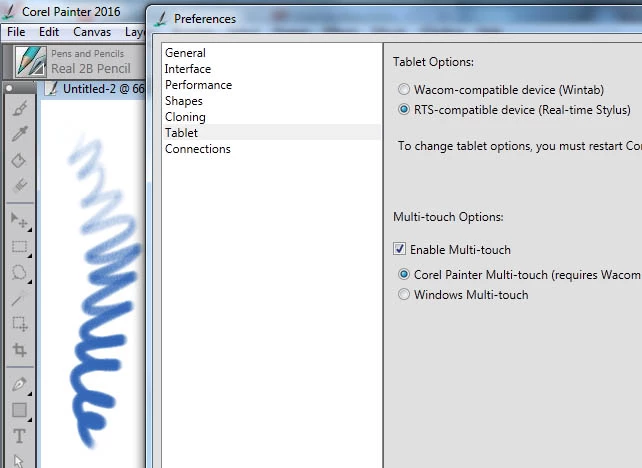The image size is (642, 468).
Task: Open the File menu
Action: [16, 32]
